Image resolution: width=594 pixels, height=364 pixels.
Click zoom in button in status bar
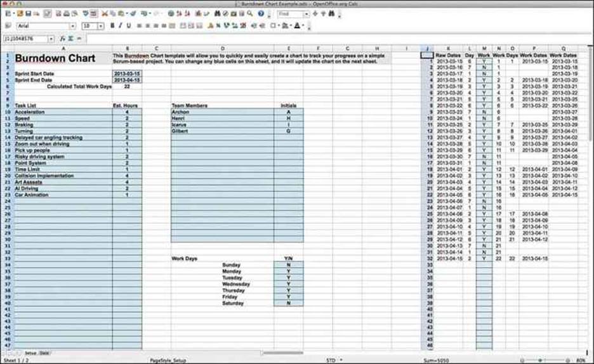pyautogui.click(x=567, y=360)
